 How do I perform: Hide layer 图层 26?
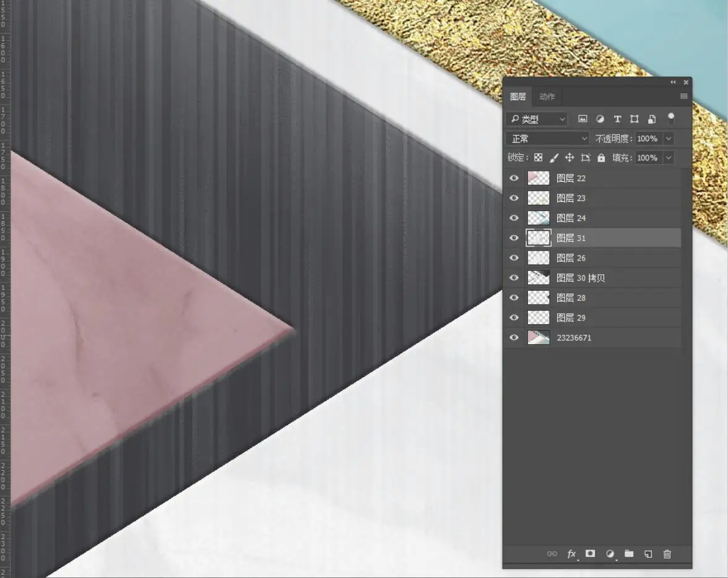pyautogui.click(x=514, y=257)
